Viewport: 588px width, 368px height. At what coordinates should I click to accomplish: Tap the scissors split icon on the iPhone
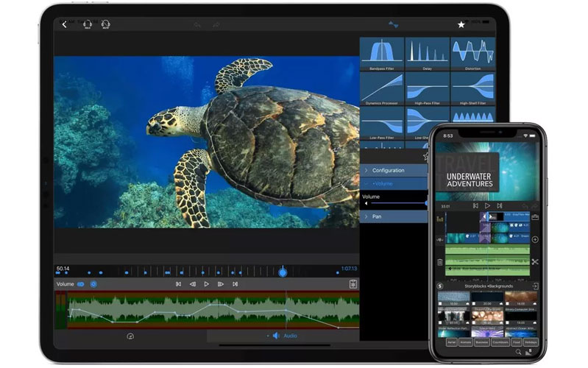click(534, 261)
